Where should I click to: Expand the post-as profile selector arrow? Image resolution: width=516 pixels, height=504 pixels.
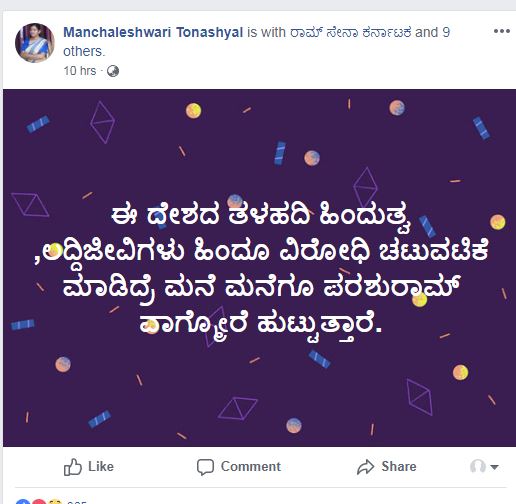click(494, 467)
